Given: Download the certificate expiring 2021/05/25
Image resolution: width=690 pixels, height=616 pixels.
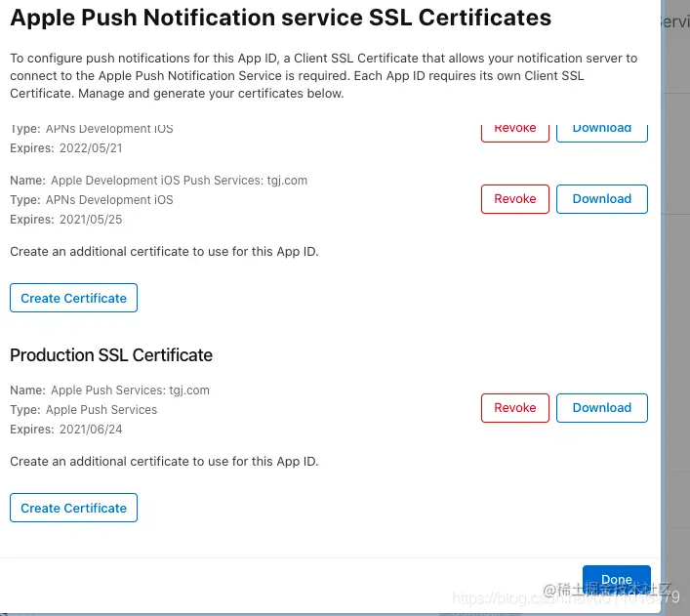Looking at the screenshot, I should (x=601, y=199).
